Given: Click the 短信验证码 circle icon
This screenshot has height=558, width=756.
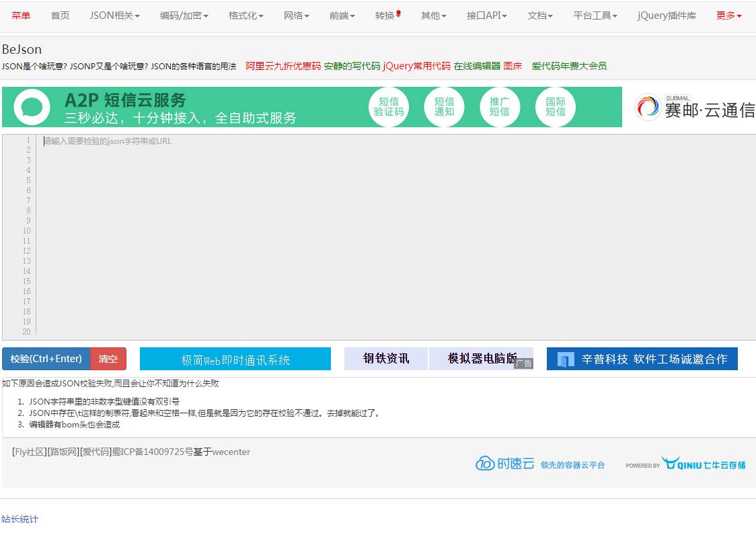Looking at the screenshot, I should tap(389, 107).
